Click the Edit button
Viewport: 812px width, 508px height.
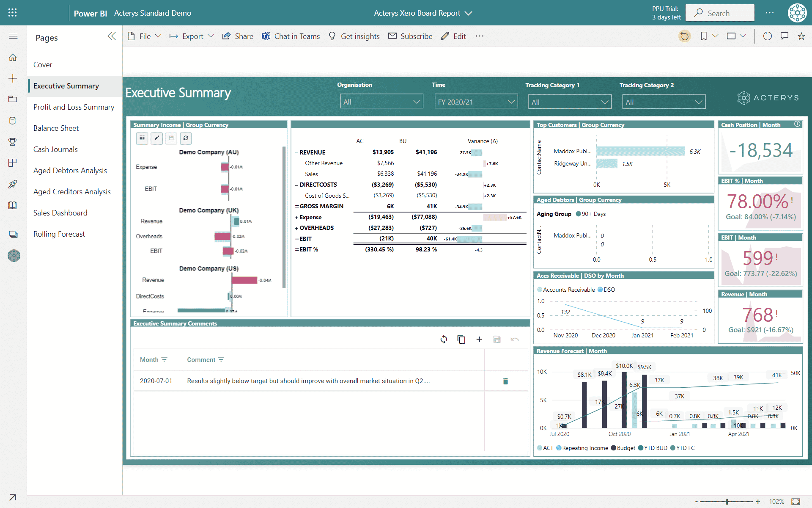pos(453,36)
